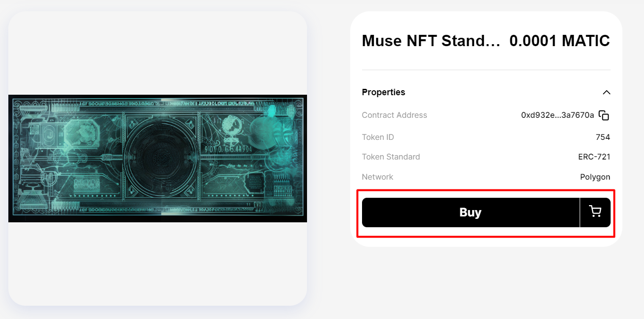644x319 pixels.
Task: Click the truncated Muse NFT Stand… title
Action: pos(431,41)
